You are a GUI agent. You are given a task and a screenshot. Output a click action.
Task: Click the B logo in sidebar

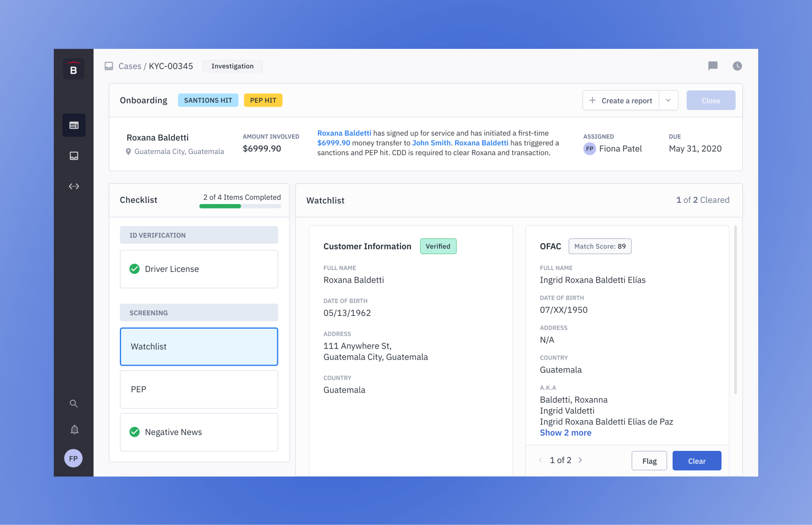73,69
